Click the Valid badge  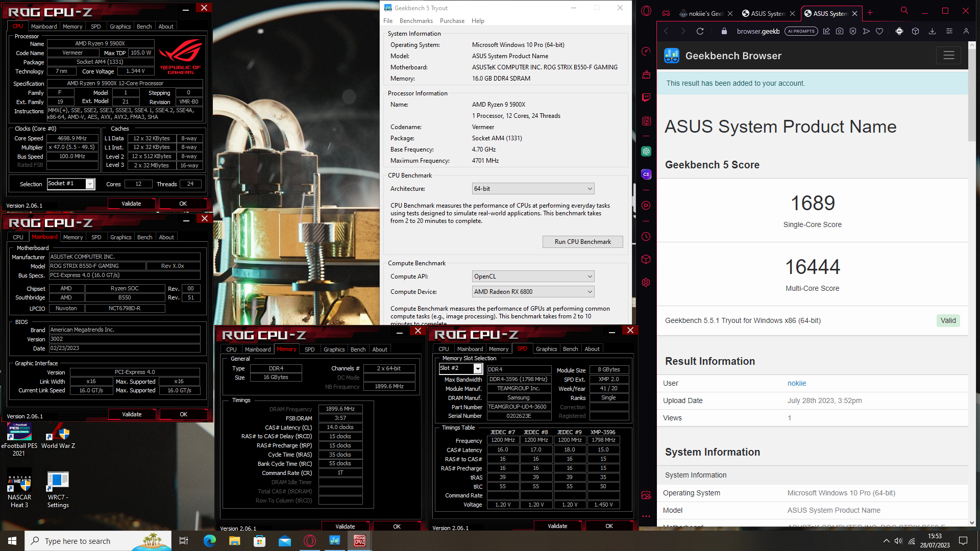pos(948,320)
